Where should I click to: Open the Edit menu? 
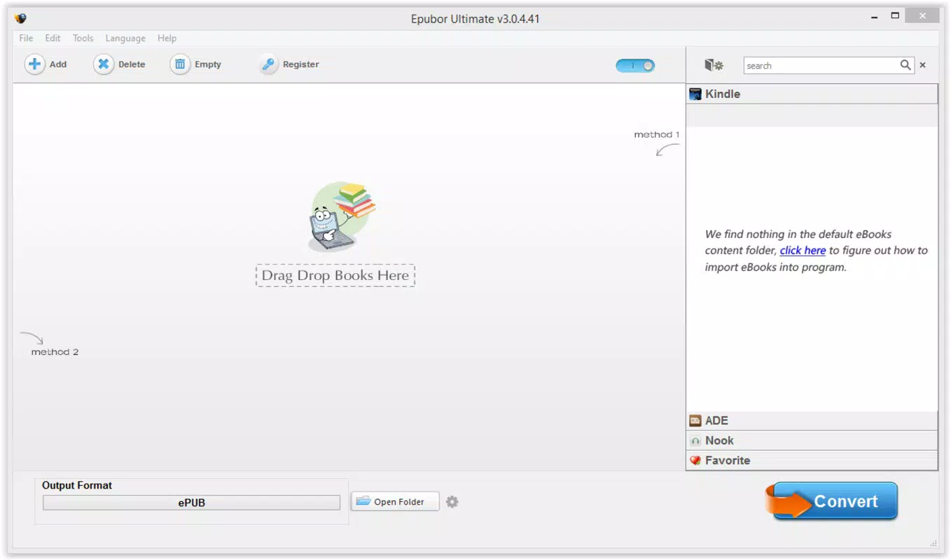pyautogui.click(x=53, y=38)
